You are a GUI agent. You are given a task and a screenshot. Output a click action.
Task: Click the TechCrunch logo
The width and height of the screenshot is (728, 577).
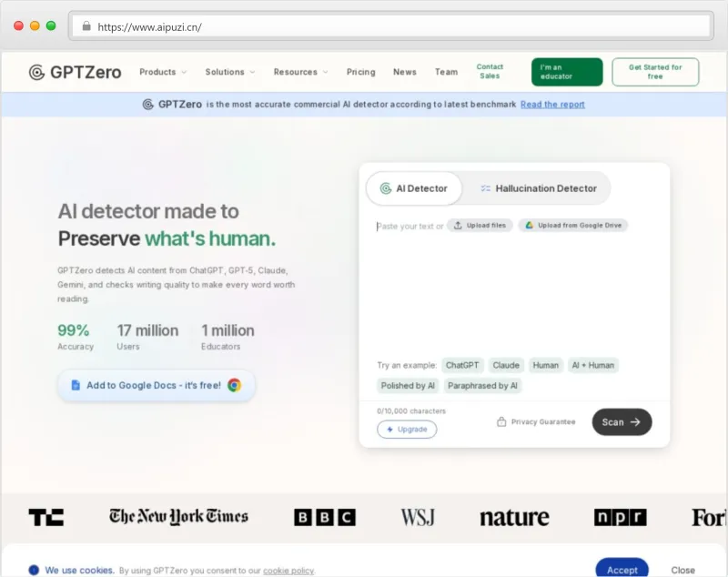pyautogui.click(x=46, y=517)
